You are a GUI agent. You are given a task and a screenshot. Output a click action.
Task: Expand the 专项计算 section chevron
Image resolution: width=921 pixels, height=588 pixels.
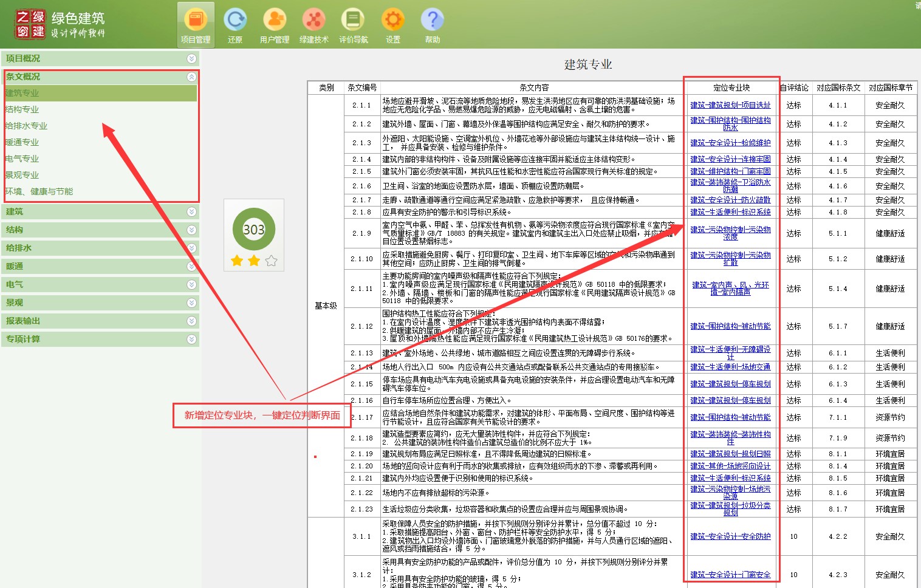191,339
